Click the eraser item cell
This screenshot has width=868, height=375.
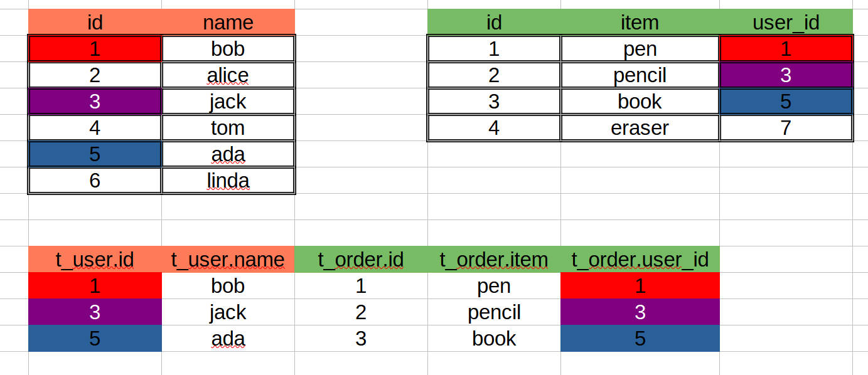tap(640, 128)
